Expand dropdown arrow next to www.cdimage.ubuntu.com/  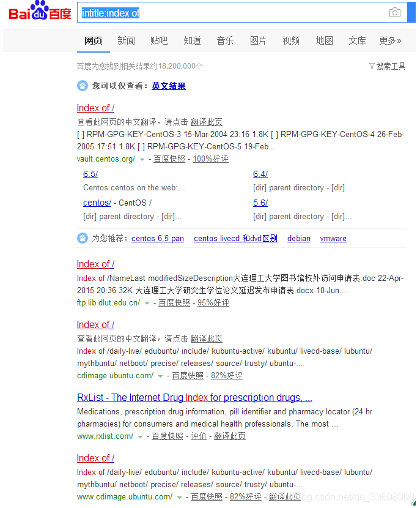179,498
